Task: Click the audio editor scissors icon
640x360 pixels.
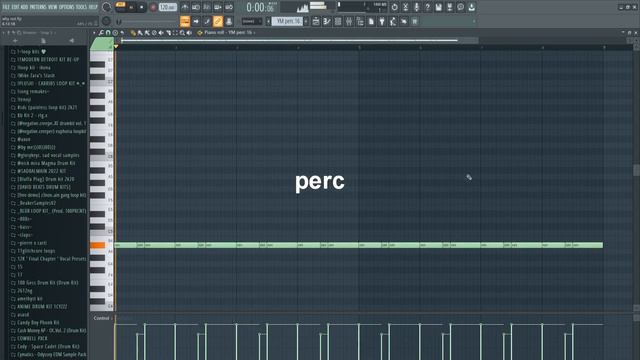Action: 405,7
